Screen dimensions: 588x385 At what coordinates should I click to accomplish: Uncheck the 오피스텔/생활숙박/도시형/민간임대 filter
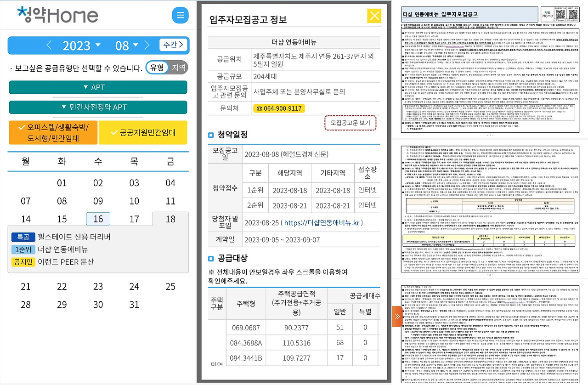pyautogui.click(x=53, y=132)
